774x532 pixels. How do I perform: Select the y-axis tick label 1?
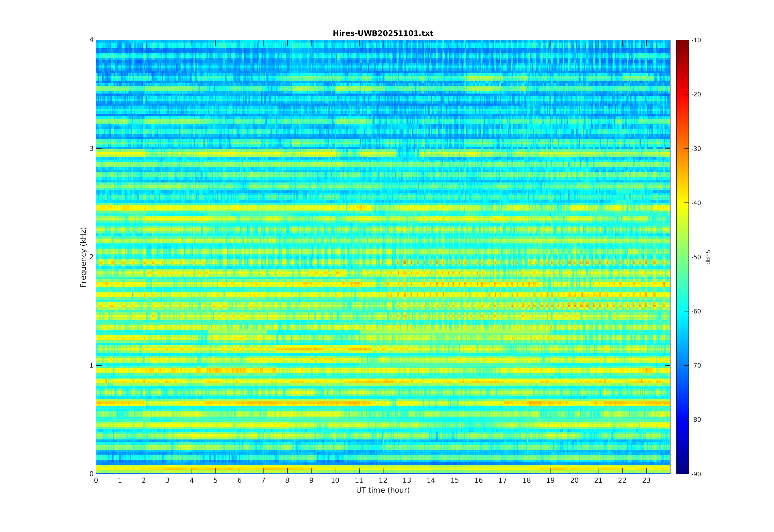(91, 365)
